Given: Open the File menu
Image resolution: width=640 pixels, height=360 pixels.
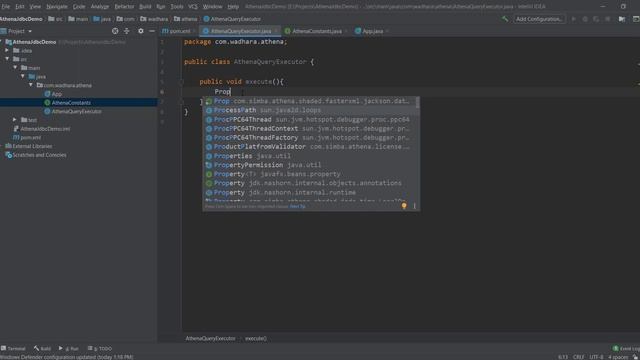Looking at the screenshot, I should pos(6,7).
